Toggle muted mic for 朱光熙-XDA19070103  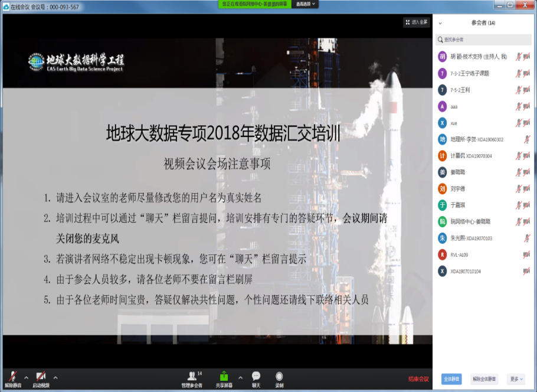pyautogui.click(x=526, y=238)
